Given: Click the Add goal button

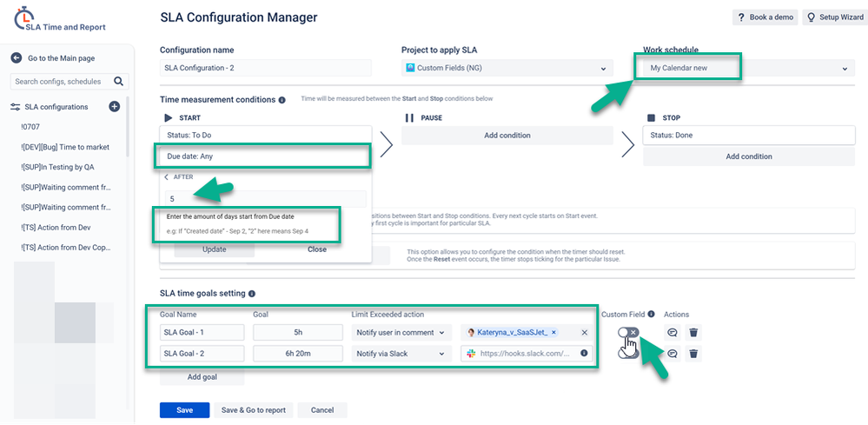Looking at the screenshot, I should pyautogui.click(x=202, y=377).
